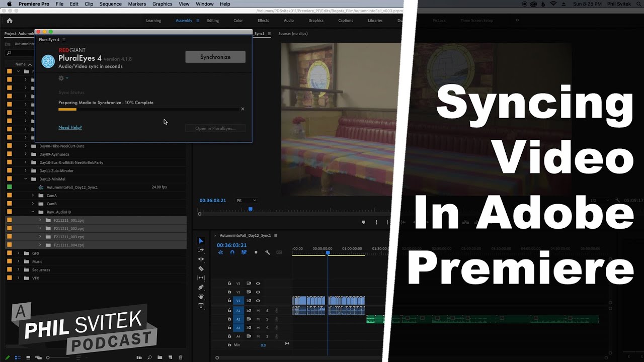644x362 pixels.
Task: Toggle Linked Selection in timeline
Action: coord(244,252)
